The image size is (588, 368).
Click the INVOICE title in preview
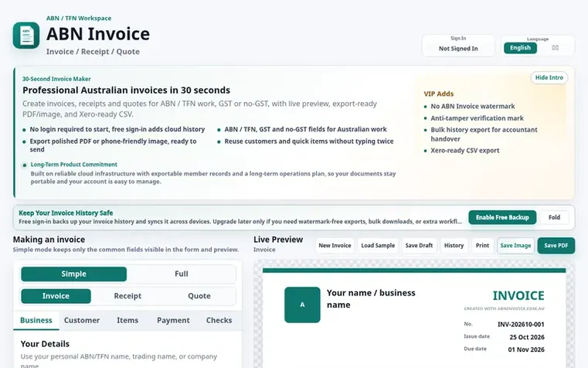pyautogui.click(x=518, y=295)
